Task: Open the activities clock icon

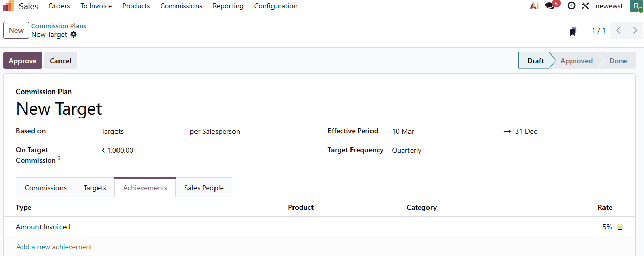Action: (571, 6)
